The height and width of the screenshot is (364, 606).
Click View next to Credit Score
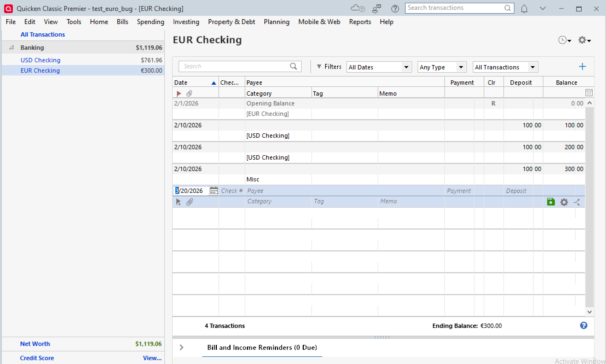tap(152, 358)
